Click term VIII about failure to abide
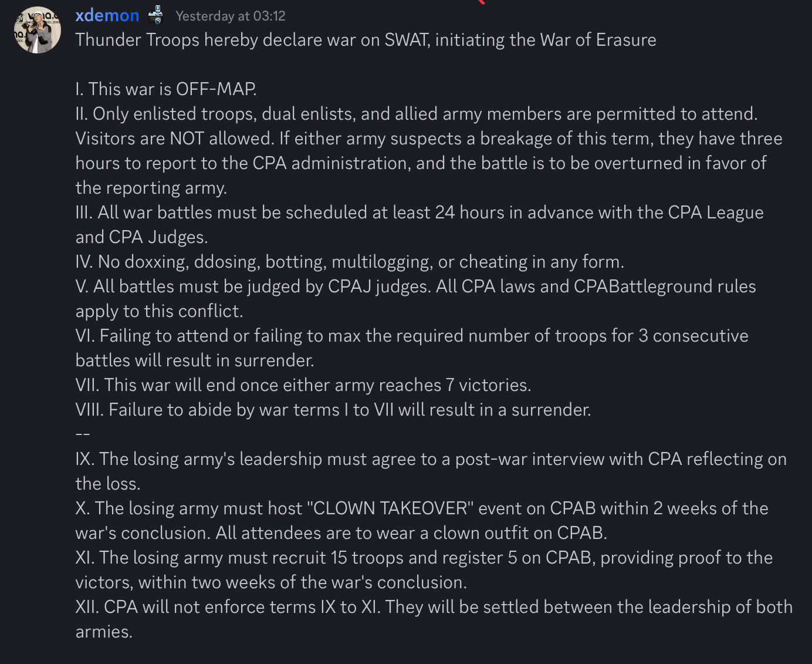812x664 pixels. 333,410
